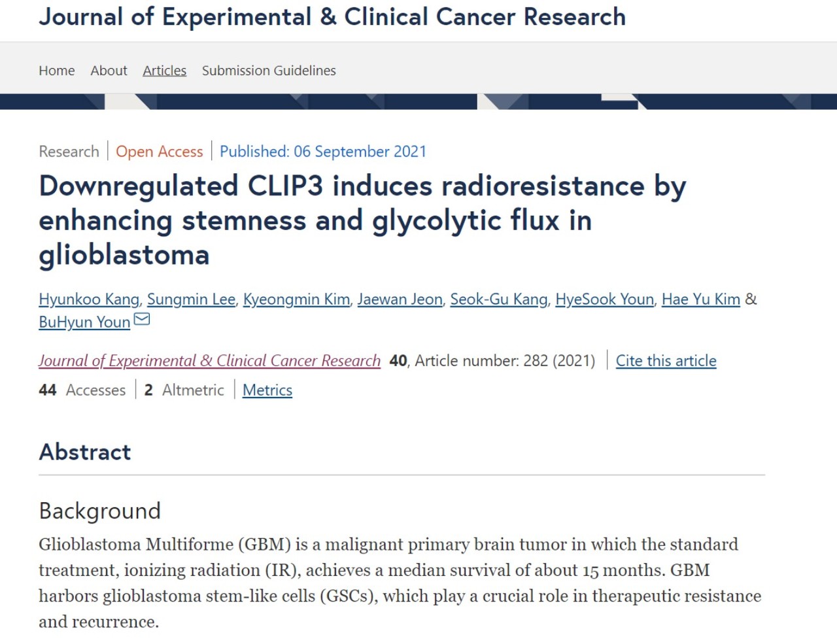Click the article title heading
837x644 pixels.
362,220
